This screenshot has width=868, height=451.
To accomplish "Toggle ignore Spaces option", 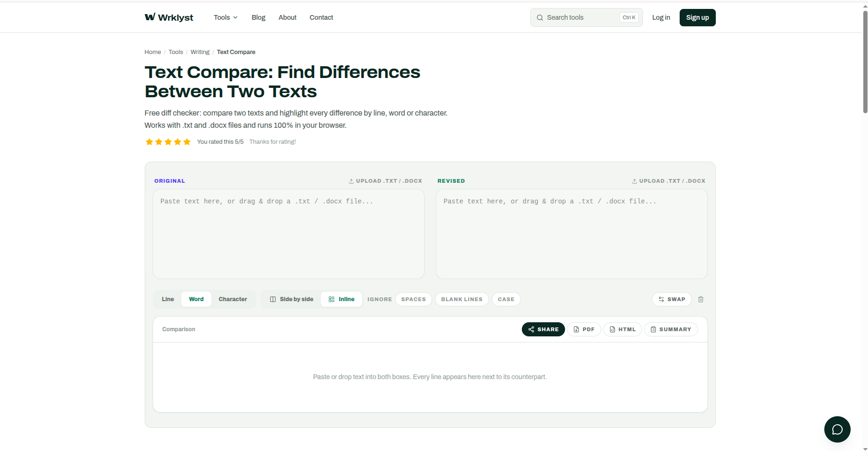I will pos(413,299).
